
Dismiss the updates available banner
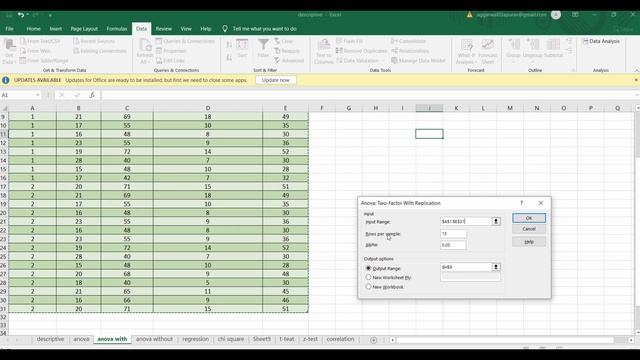tap(636, 80)
